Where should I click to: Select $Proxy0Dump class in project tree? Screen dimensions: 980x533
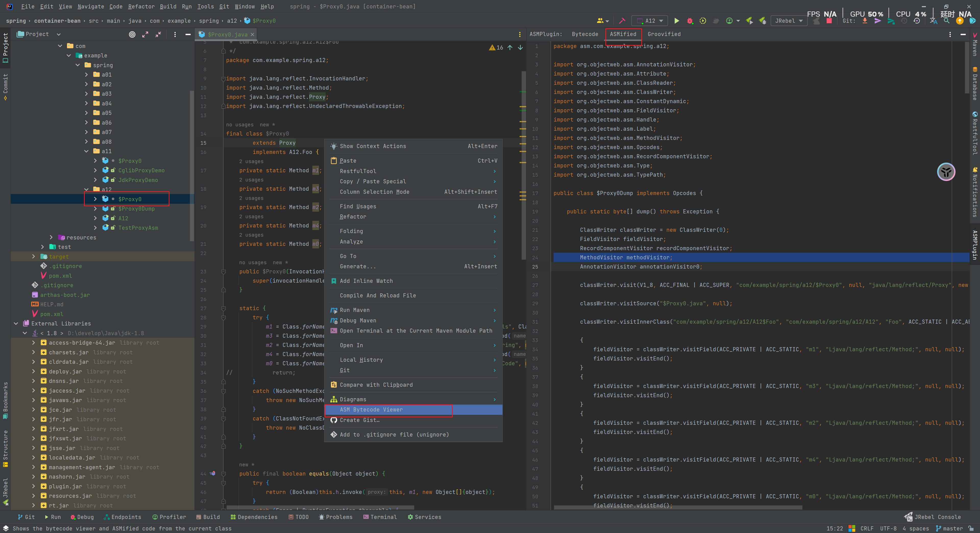[136, 209]
